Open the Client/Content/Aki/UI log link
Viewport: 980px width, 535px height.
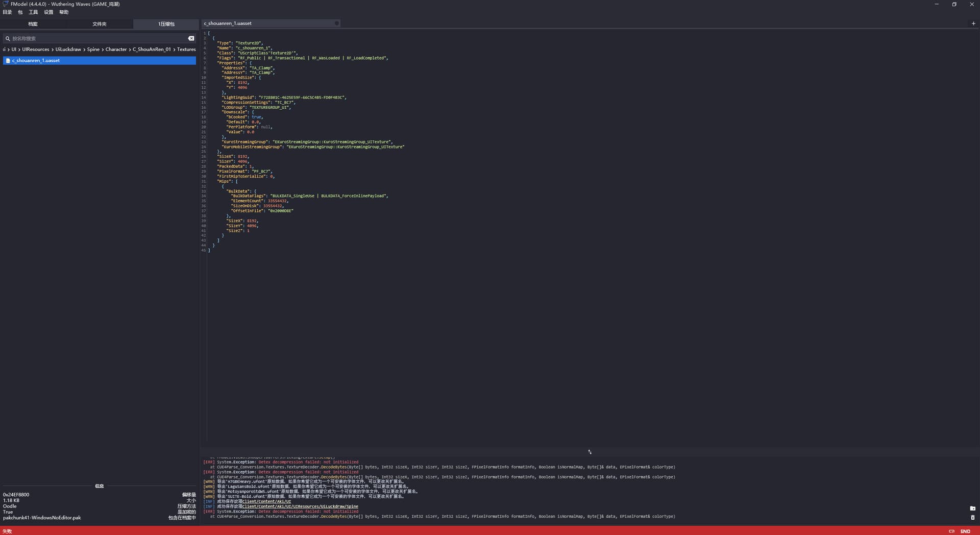click(x=266, y=501)
